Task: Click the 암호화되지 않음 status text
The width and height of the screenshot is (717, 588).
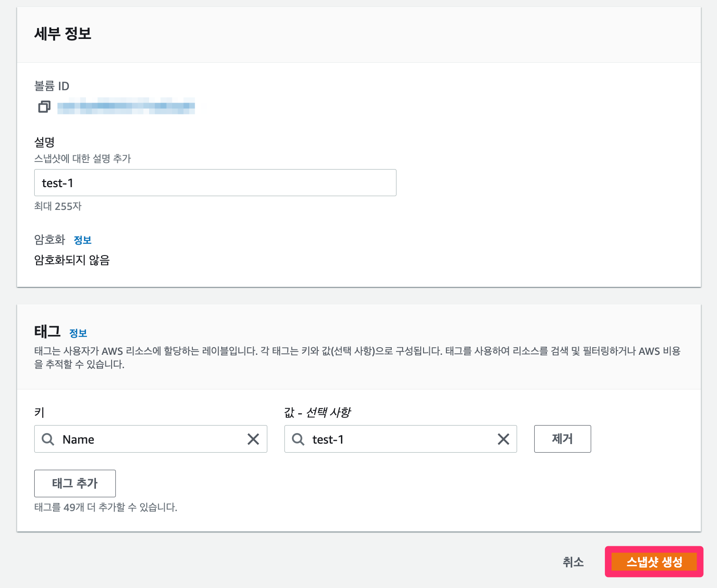Action: tap(72, 260)
